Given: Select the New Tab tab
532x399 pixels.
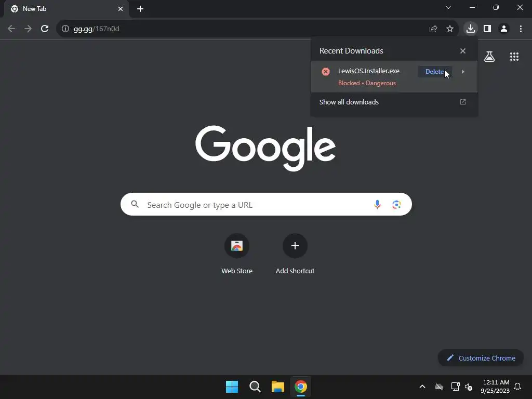Looking at the screenshot, I should (x=66, y=9).
